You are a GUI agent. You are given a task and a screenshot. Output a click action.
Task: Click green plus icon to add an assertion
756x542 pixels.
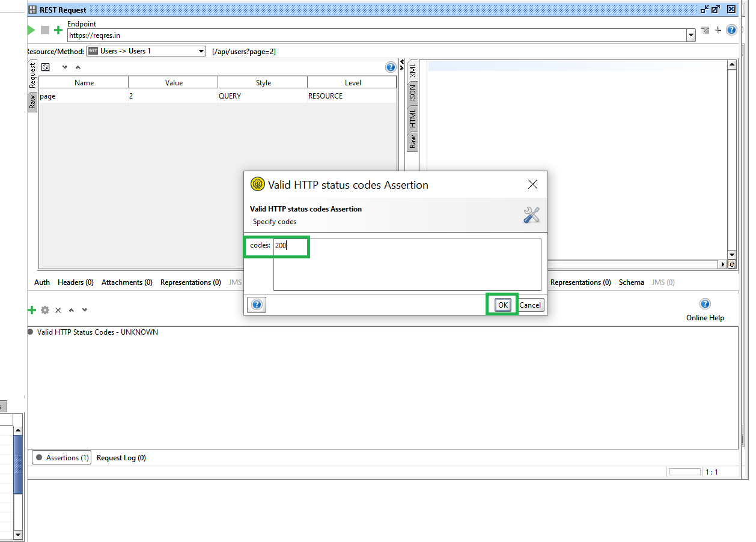pyautogui.click(x=32, y=310)
